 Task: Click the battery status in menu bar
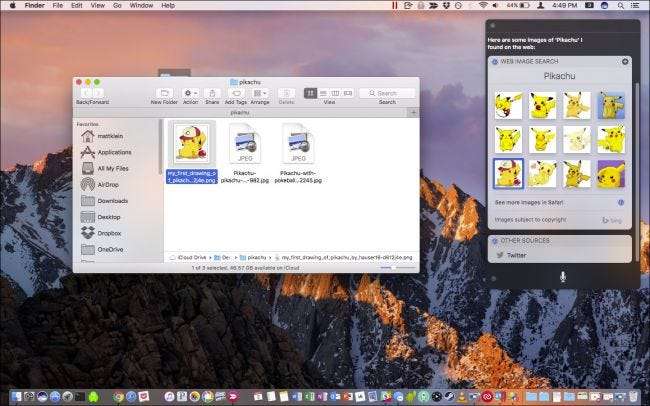pos(518,5)
